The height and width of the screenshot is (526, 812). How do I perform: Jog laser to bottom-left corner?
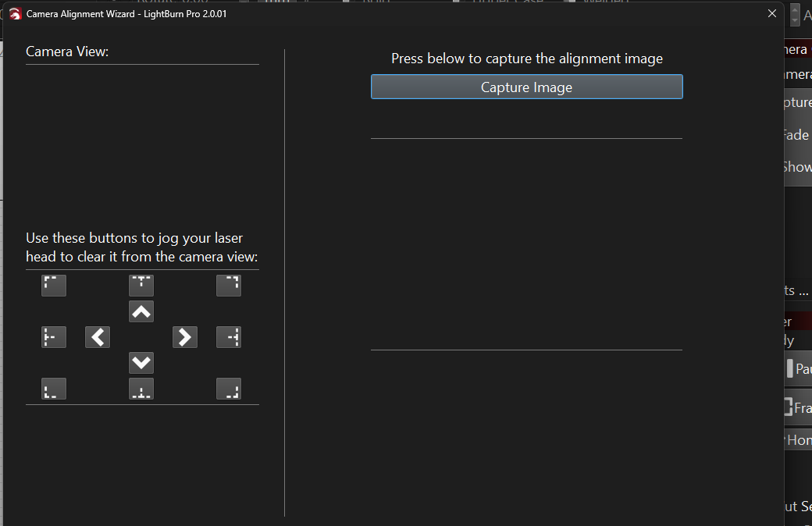54,389
